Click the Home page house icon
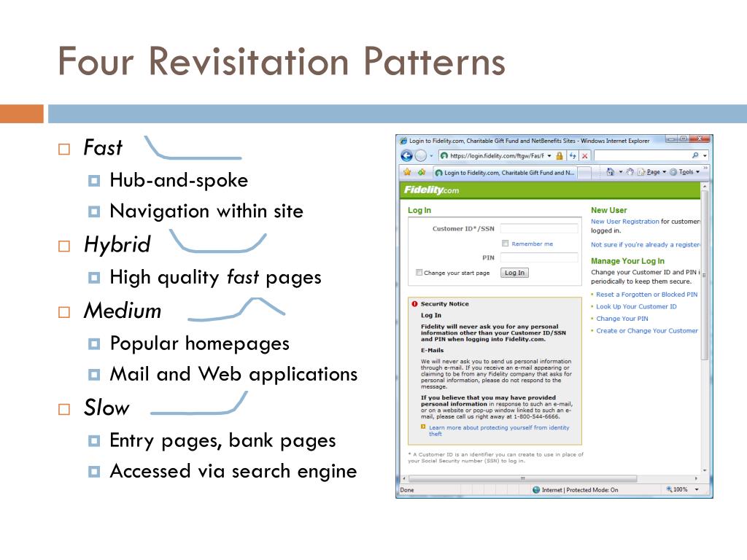 tap(611, 172)
